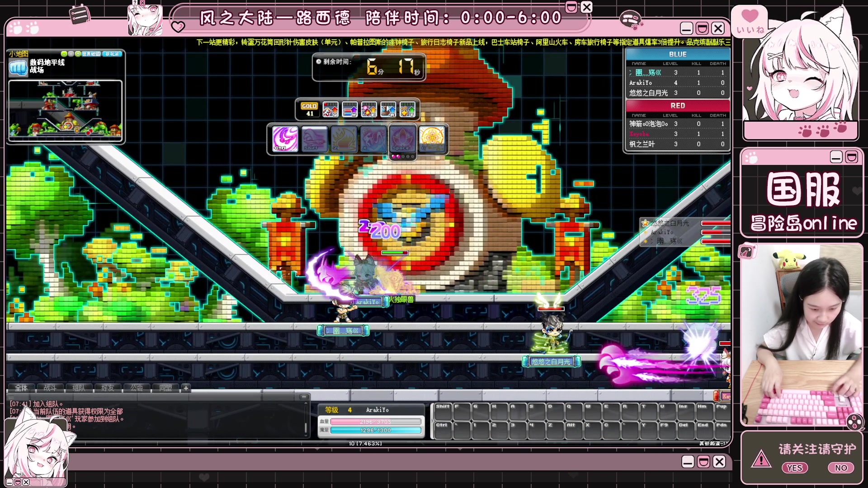The width and height of the screenshot is (868, 488).
Task: Upgrade the E attack power stat
Action: [x=369, y=109]
